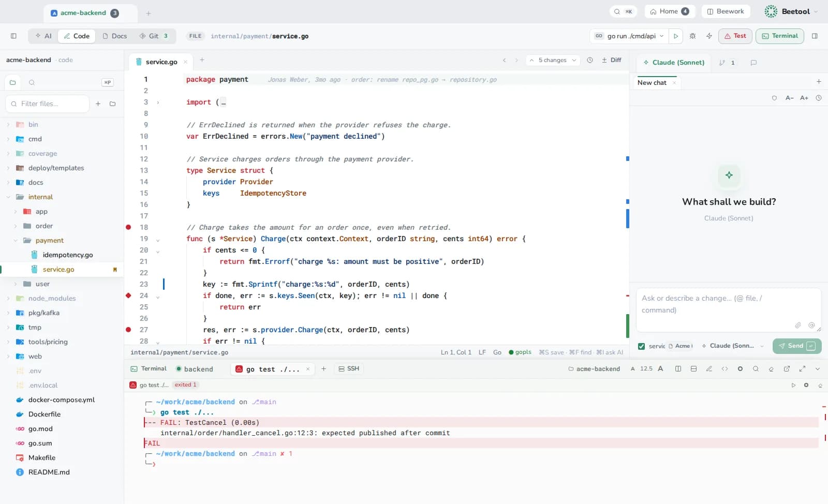Switch to the Git tab
The width and height of the screenshot is (828, 504).
click(x=154, y=36)
